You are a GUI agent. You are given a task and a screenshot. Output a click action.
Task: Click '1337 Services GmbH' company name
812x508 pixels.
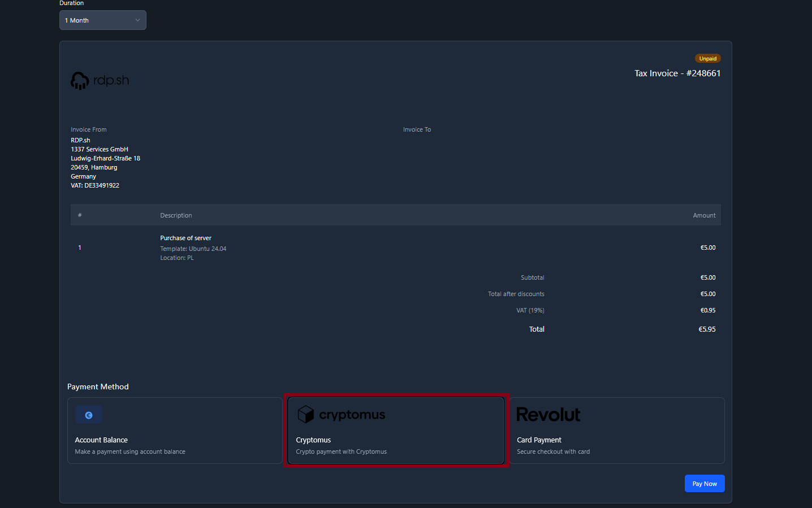(100, 149)
